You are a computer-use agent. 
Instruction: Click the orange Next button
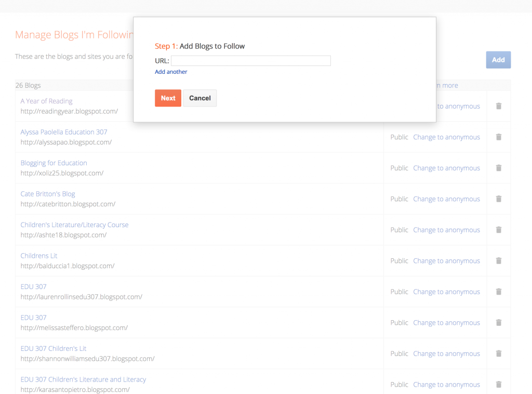pos(168,98)
